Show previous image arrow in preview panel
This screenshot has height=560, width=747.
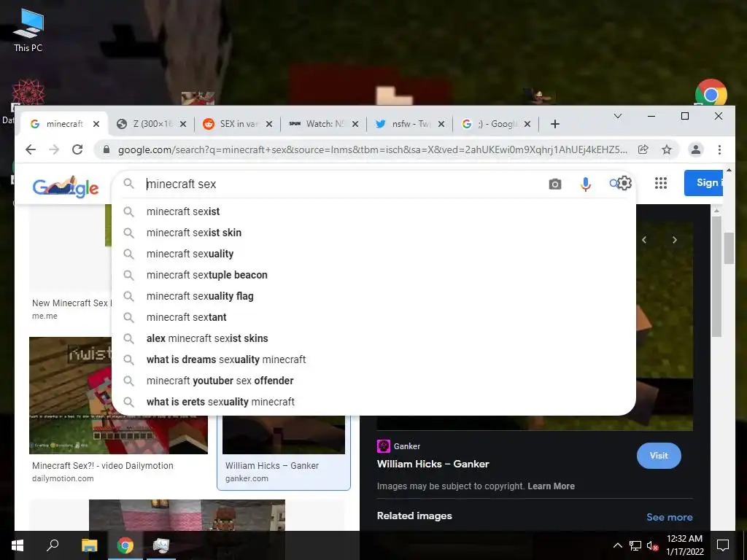click(644, 240)
